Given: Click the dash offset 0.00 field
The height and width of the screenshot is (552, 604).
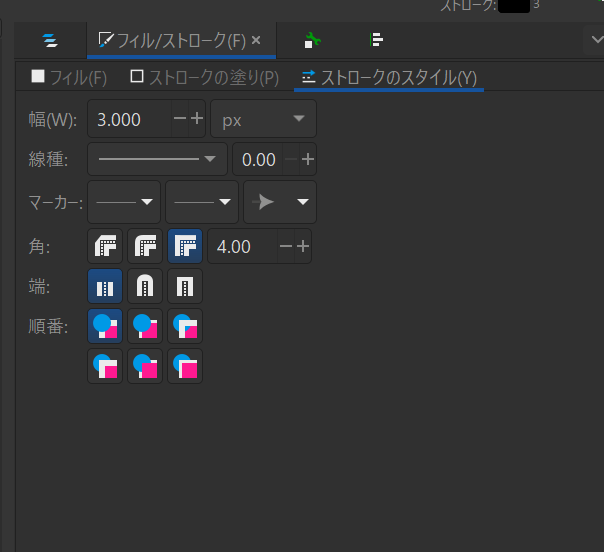Looking at the screenshot, I should 258,159.
